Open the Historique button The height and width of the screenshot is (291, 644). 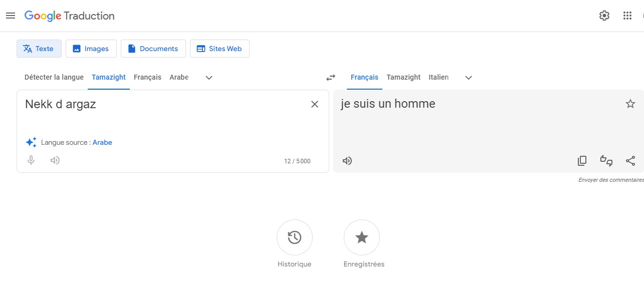(x=295, y=237)
